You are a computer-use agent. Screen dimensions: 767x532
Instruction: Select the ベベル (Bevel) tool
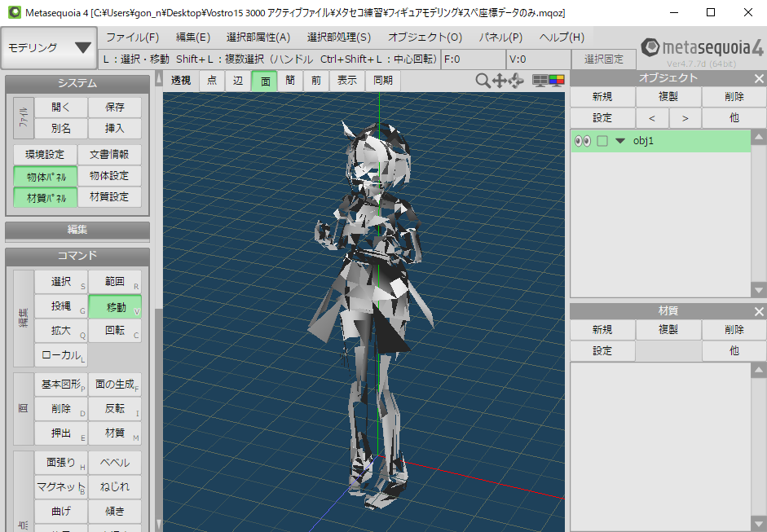114,460
